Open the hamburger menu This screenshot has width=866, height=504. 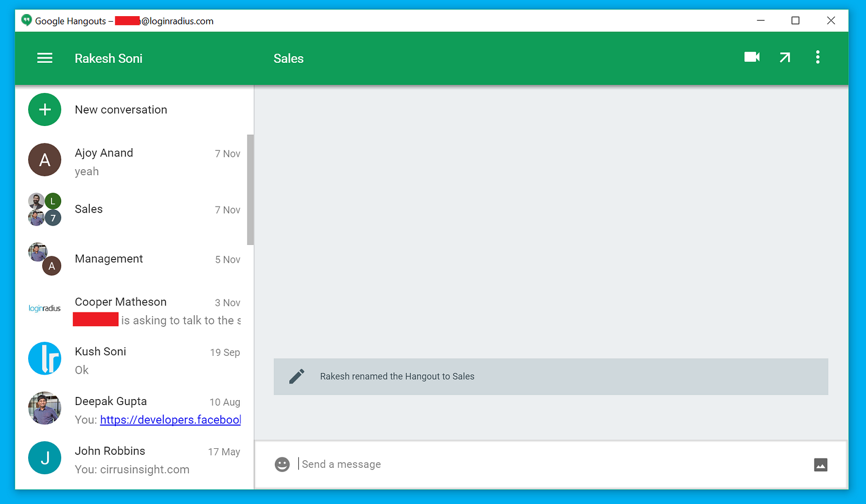click(45, 58)
